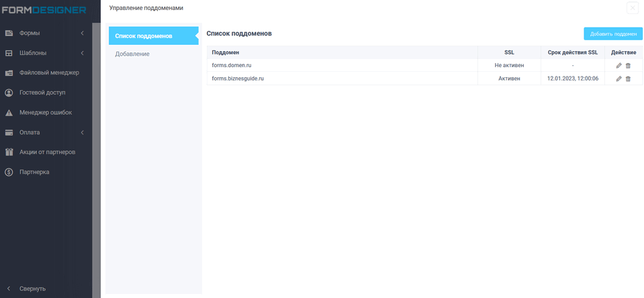Expand the Оплата submenu chevron
The height and width of the screenshot is (298, 644).
[82, 132]
